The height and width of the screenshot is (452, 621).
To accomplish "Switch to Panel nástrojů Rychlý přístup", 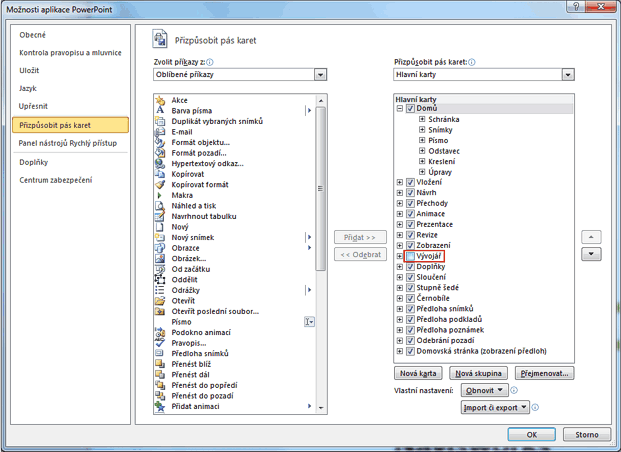I will 69,143.
